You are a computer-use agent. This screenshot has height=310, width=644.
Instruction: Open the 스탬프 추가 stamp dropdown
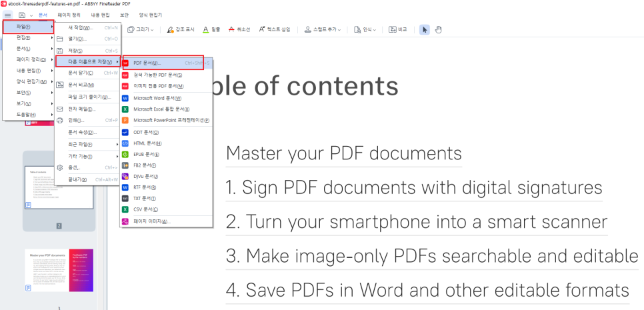[x=323, y=29]
